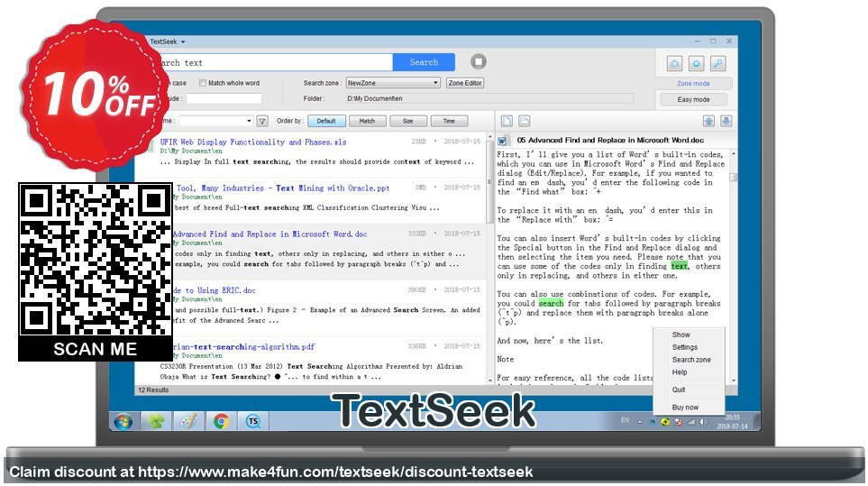The height and width of the screenshot is (486, 868).
Task: Click the Folder path field D:\My Document\en
Action: pyautogui.click(x=490, y=98)
